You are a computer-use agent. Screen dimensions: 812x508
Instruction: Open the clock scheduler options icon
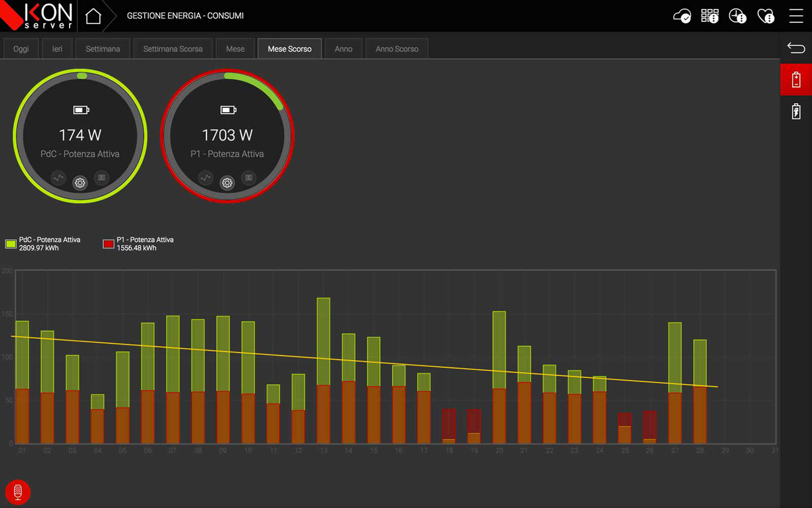[x=737, y=16]
